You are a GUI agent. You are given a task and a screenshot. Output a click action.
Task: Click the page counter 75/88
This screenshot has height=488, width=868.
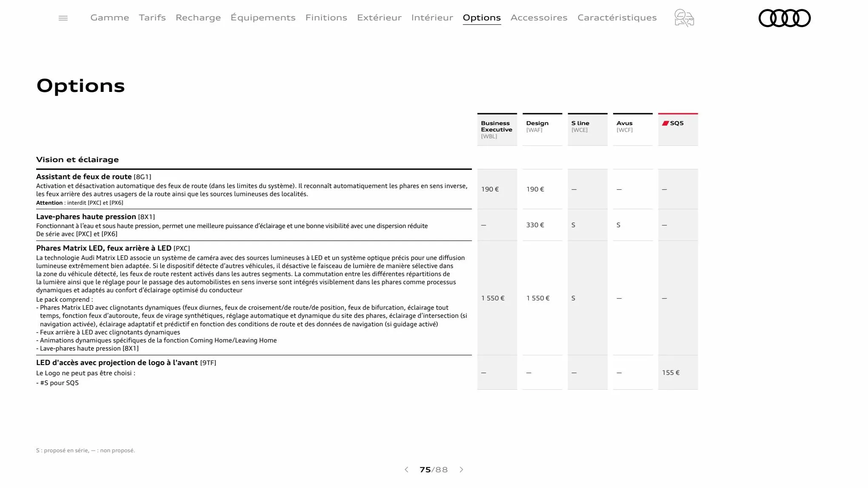point(434,470)
